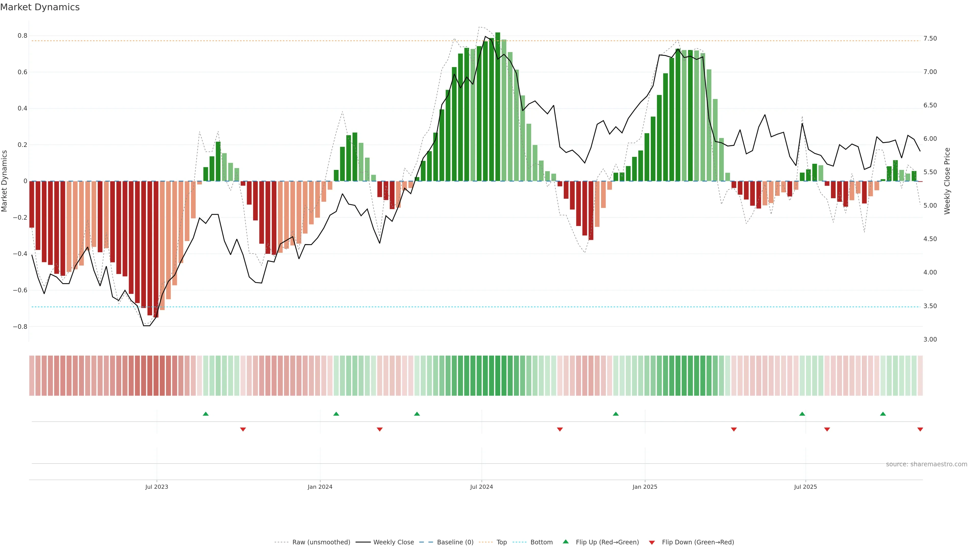980x551 pixels.
Task: Click the Flip Down red triangle legend icon
Action: [652, 543]
